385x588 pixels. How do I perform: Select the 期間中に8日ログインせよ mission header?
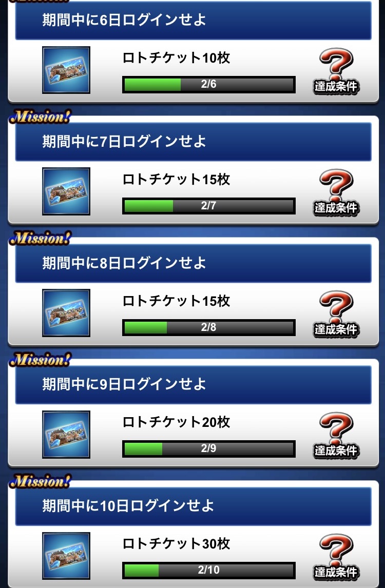coord(193,263)
